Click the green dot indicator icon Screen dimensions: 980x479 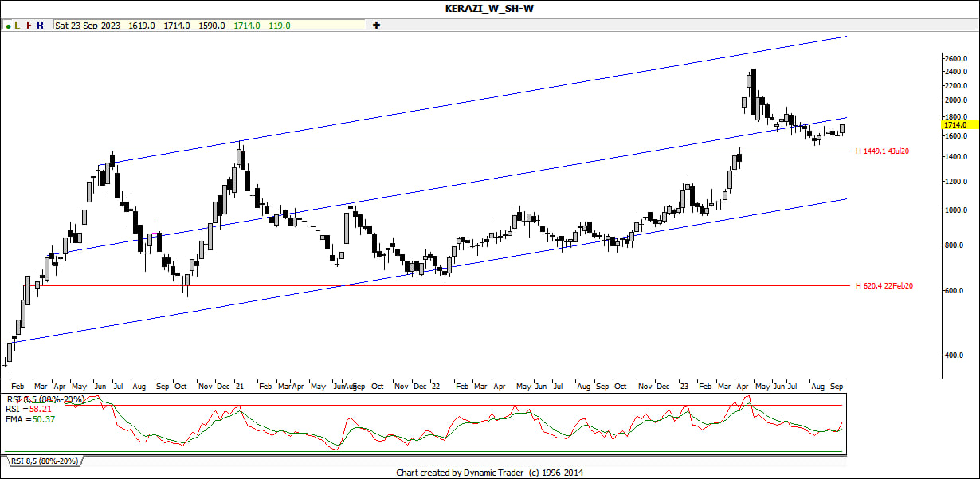(8, 26)
